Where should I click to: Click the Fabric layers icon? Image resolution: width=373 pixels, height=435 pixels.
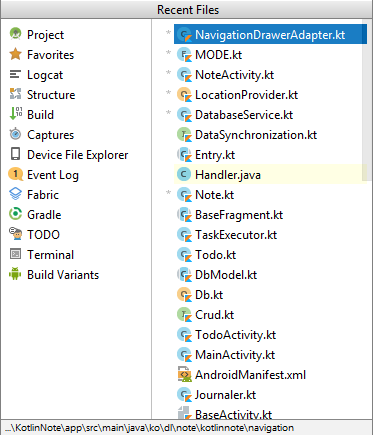[15, 194]
